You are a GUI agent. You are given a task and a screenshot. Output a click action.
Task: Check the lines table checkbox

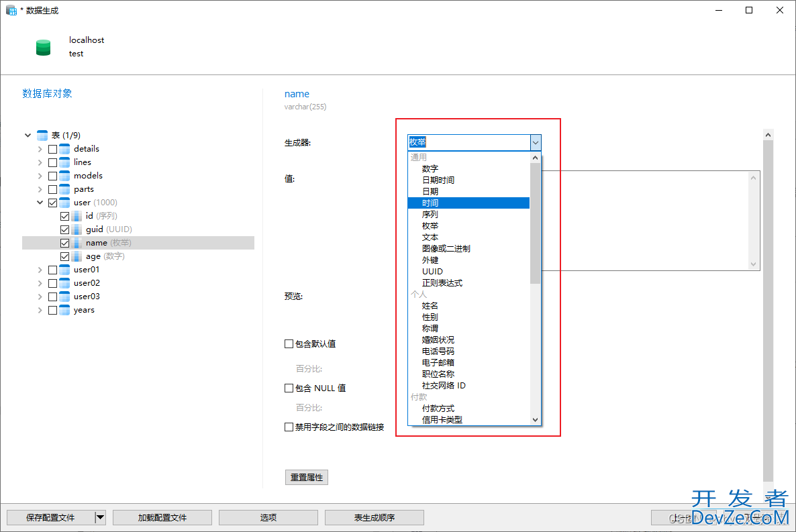(53, 162)
